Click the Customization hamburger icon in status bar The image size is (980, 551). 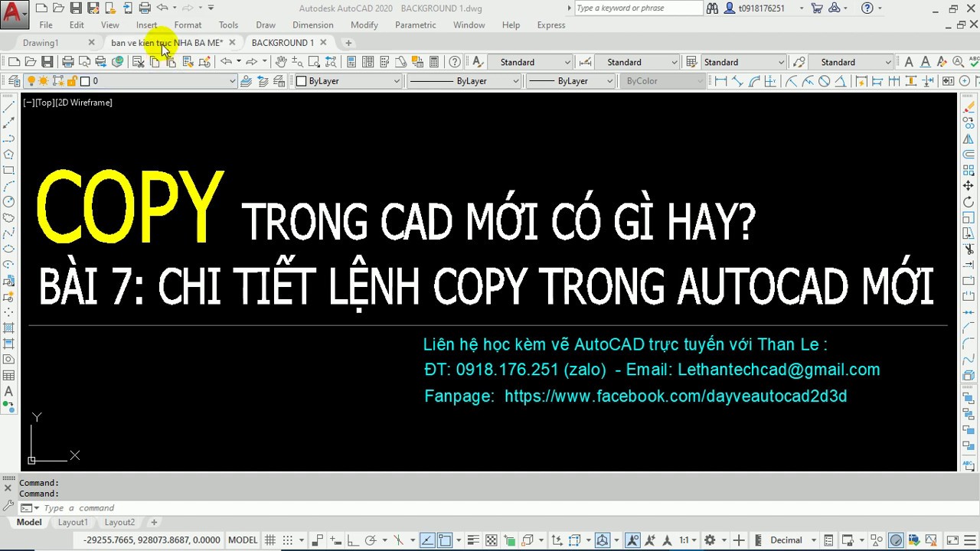[970, 540]
